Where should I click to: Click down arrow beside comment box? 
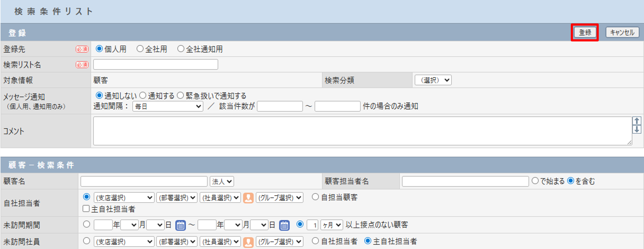pos(636,129)
